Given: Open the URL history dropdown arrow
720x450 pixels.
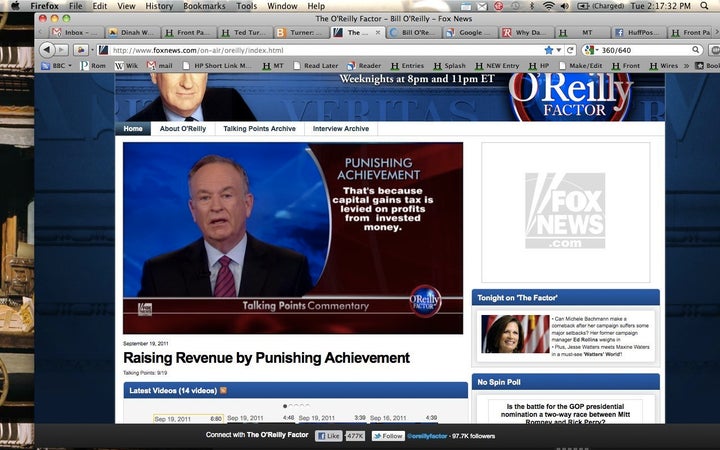Looking at the screenshot, I should tap(559, 50).
